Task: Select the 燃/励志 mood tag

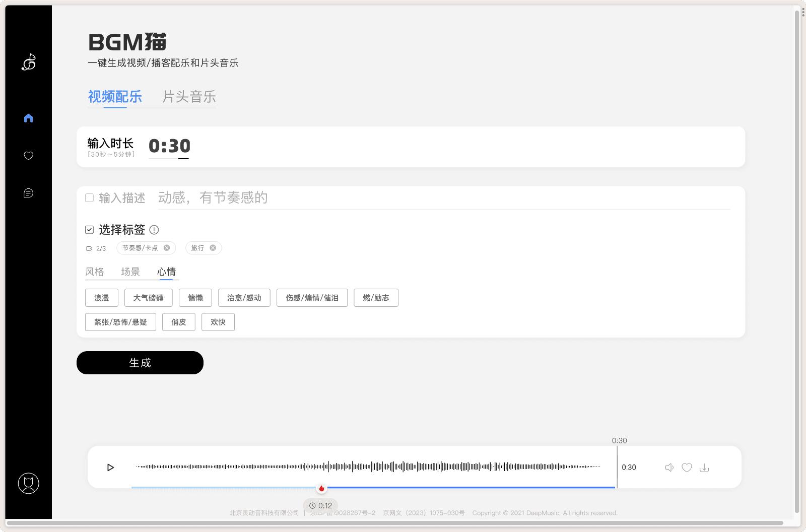Action: (x=376, y=298)
